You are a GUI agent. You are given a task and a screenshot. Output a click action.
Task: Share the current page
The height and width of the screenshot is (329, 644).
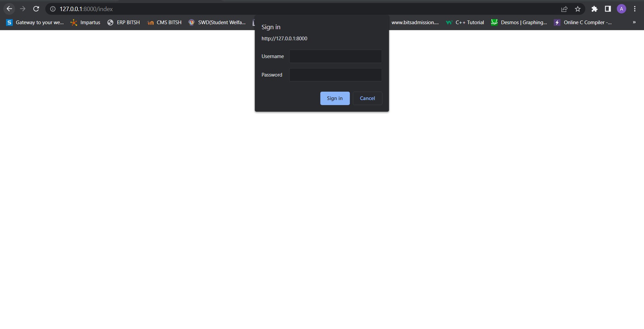(565, 9)
